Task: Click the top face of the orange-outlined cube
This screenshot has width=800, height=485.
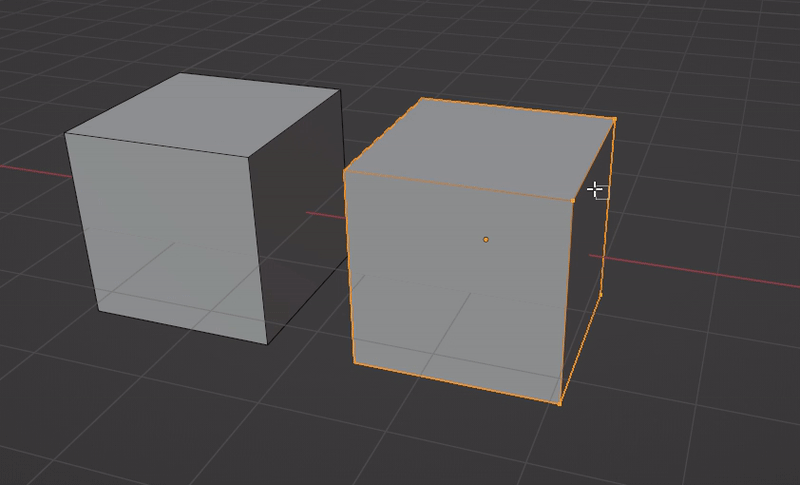Action: point(480,150)
